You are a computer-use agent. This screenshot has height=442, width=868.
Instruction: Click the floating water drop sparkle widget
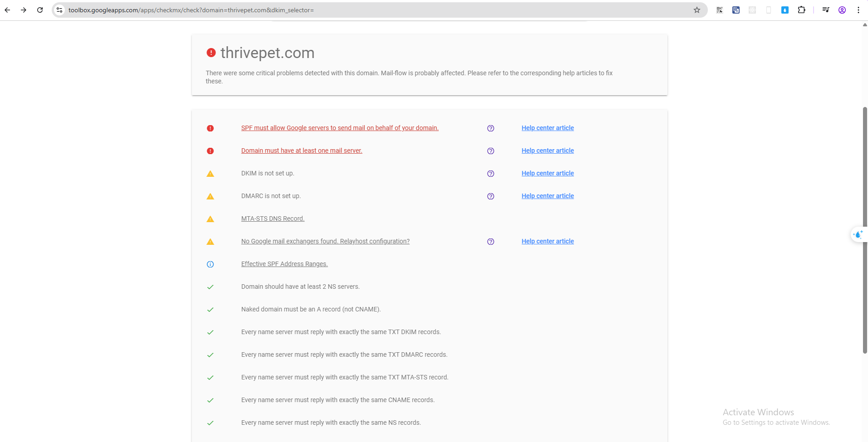click(x=858, y=234)
